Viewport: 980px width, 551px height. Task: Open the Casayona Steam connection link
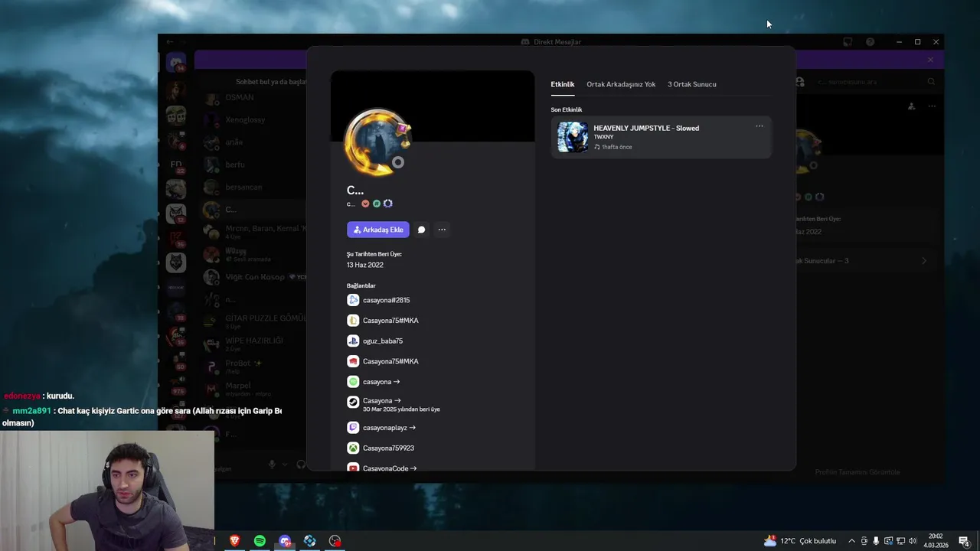coord(381,400)
